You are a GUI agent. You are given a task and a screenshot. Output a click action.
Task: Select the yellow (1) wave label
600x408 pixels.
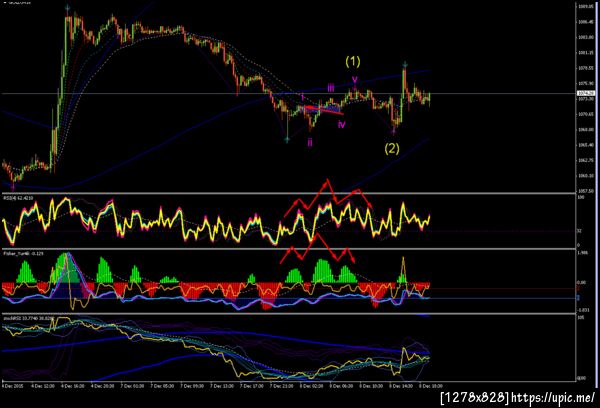tap(352, 61)
